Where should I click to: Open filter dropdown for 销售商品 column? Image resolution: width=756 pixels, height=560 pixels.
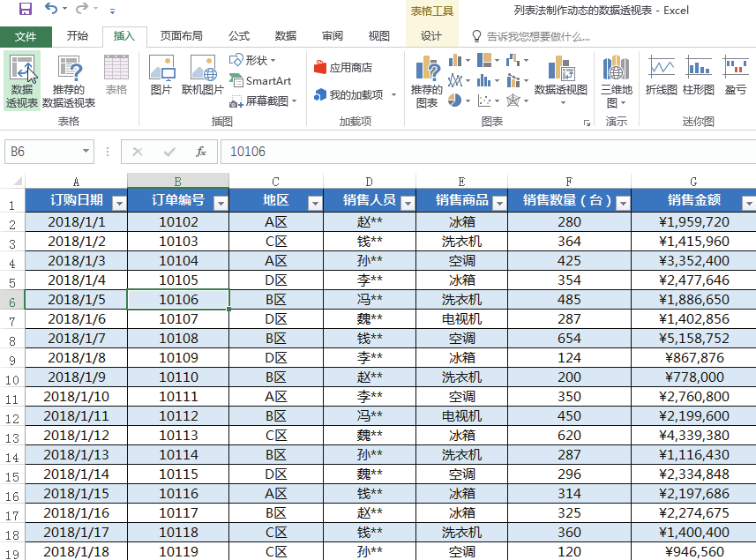pyautogui.click(x=499, y=204)
